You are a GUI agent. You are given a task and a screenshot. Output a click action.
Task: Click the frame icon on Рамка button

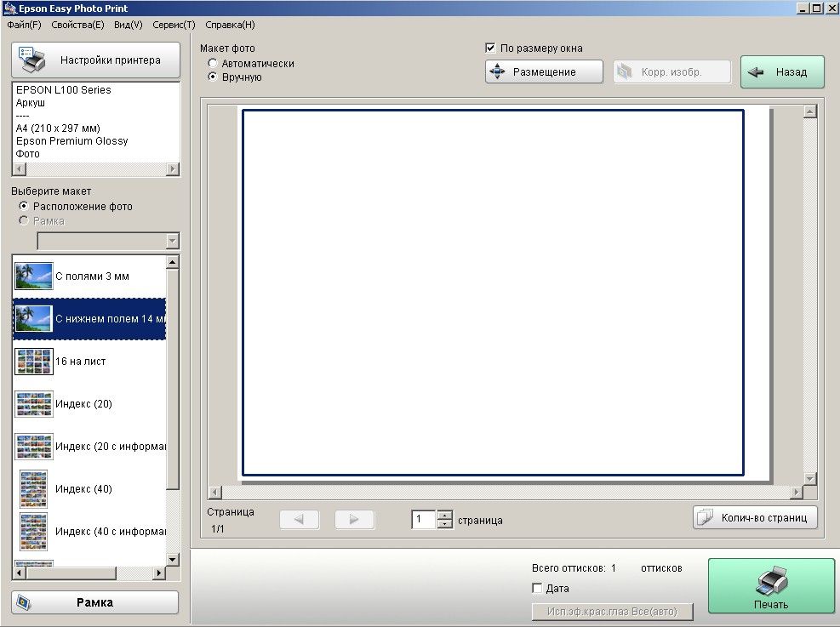point(23,602)
